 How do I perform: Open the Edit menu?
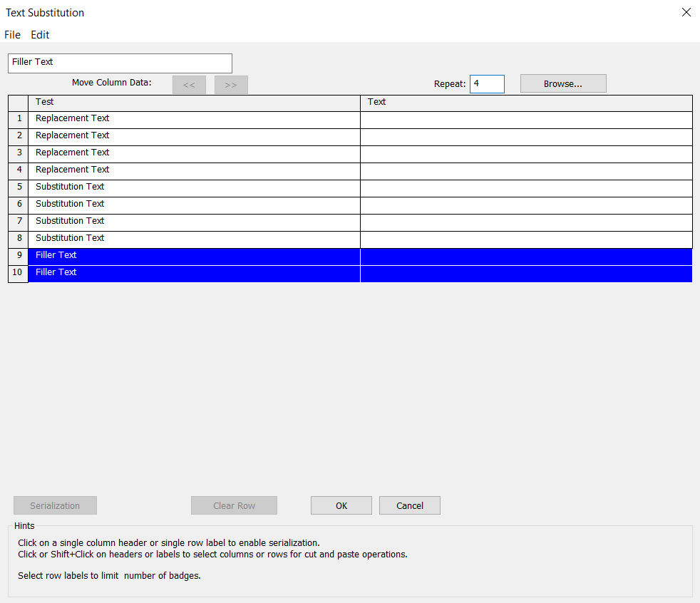point(40,34)
